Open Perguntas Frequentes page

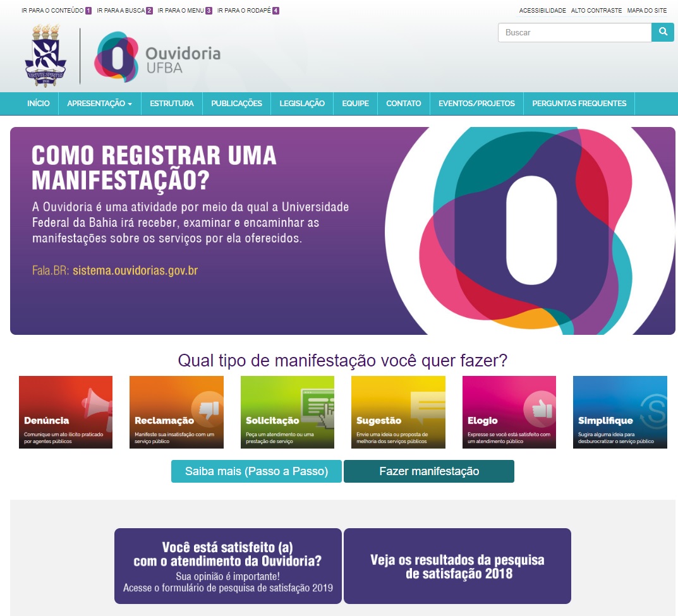(x=579, y=104)
